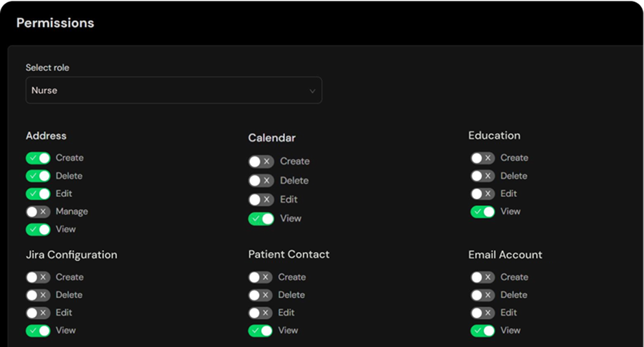Switch off Email Account View permission
Viewport: 644px width, 347px height.
coord(482,331)
